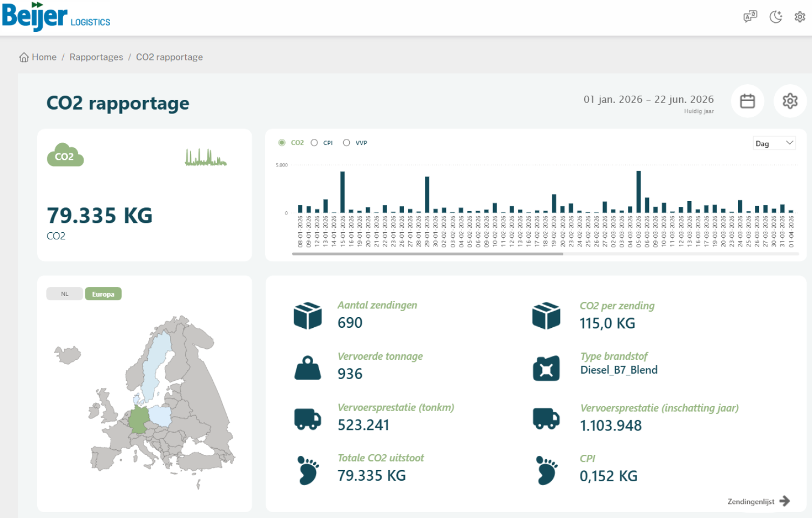
Task: Select the CO2 radio button
Action: (282, 143)
